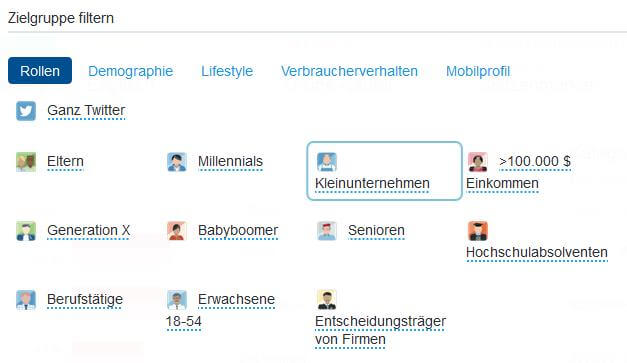Click the Eltern persona icon
The image size is (627, 363).
[26, 162]
